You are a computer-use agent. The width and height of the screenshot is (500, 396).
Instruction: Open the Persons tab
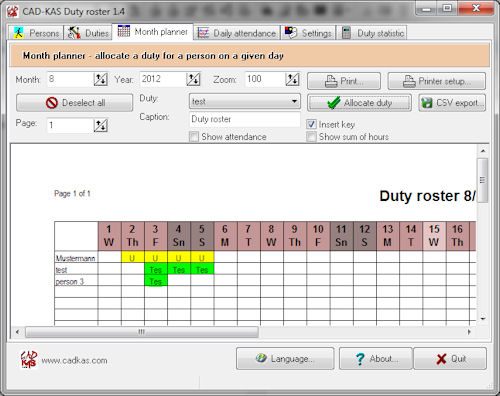click(x=36, y=33)
